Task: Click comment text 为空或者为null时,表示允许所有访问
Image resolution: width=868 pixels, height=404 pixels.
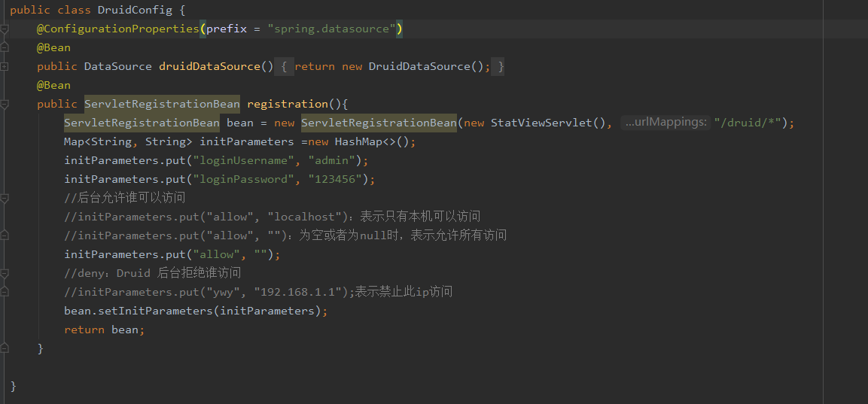Action: click(403, 235)
